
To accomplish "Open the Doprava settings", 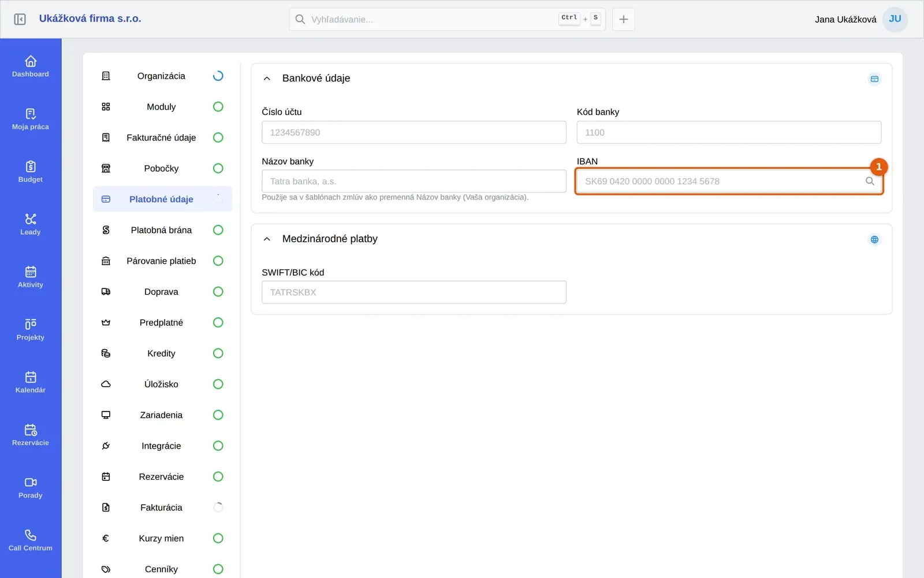I will click(x=162, y=292).
